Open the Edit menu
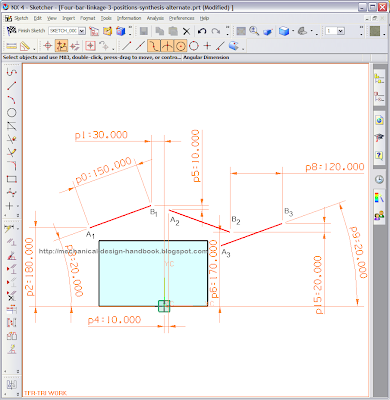 [38, 18]
